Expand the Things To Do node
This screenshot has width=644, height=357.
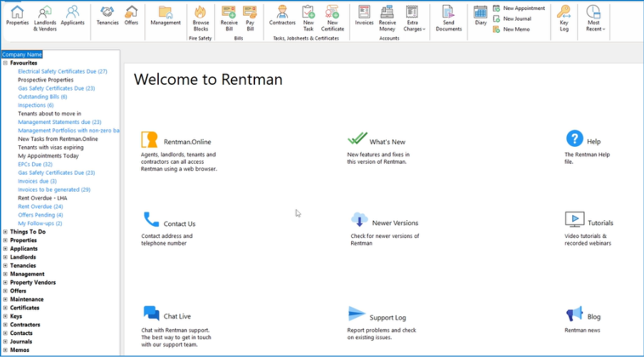click(5, 232)
